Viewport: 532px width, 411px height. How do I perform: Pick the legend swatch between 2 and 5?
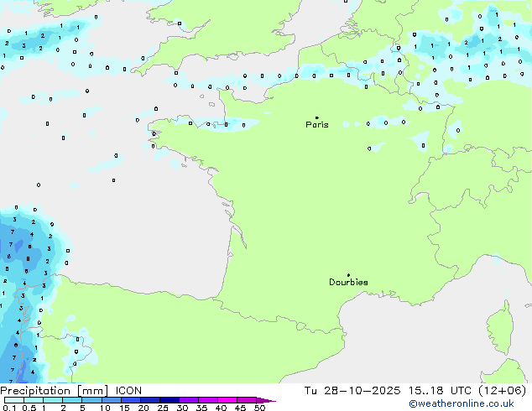coord(72,400)
